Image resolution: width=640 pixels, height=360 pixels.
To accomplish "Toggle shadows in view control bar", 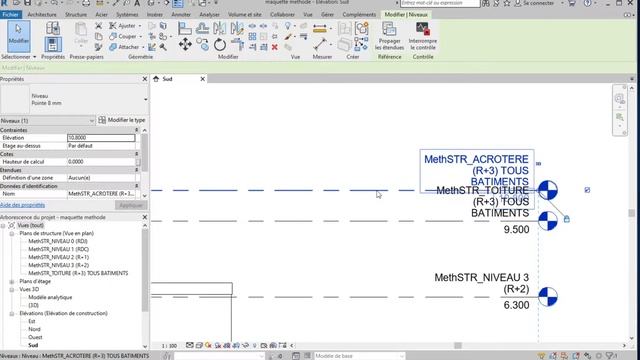I will pos(218,345).
